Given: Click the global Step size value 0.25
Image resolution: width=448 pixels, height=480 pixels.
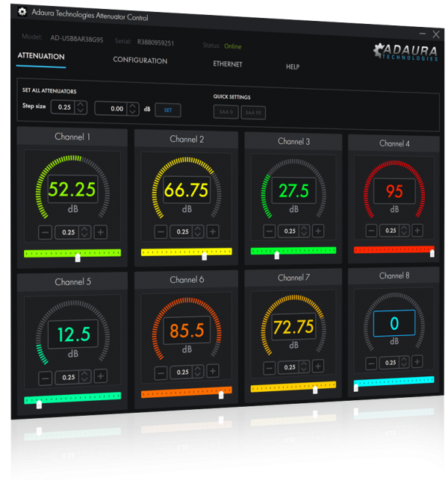Looking at the screenshot, I should [63, 107].
